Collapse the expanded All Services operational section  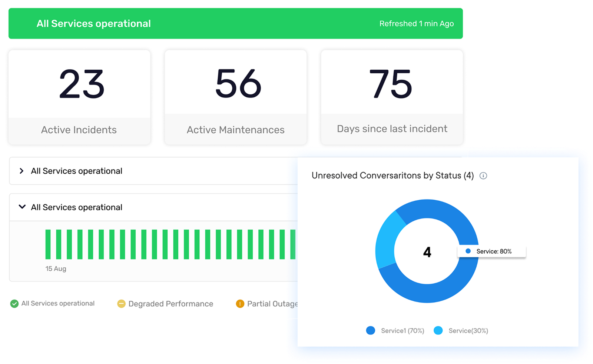tap(22, 207)
